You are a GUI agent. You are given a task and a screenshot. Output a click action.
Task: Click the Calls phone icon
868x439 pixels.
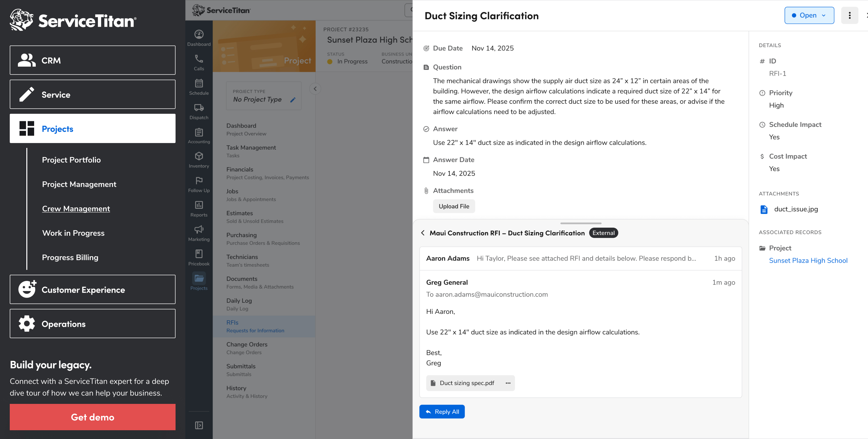(199, 59)
